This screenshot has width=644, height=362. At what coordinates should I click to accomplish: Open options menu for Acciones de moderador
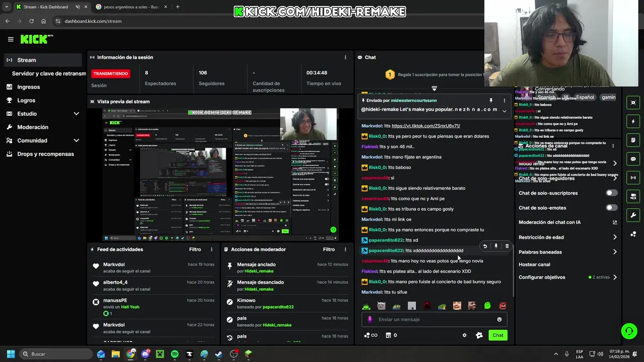(345, 249)
